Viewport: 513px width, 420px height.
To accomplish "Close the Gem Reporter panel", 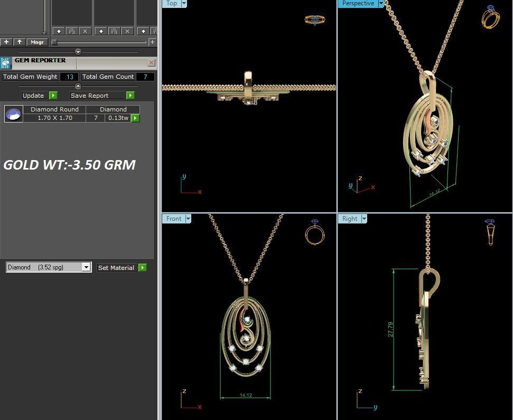I will click(152, 63).
